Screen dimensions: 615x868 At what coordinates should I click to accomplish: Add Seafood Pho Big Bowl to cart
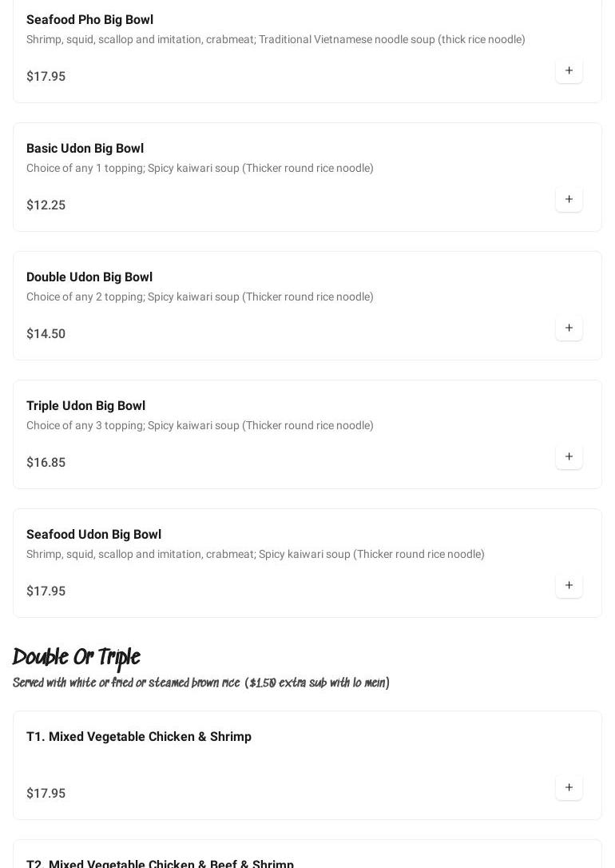pyautogui.click(x=569, y=70)
